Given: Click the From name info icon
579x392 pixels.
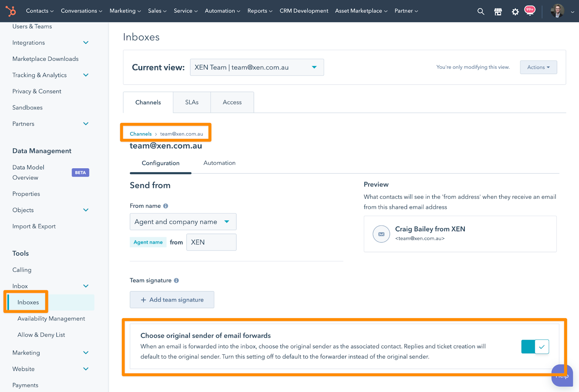Looking at the screenshot, I should coord(166,206).
